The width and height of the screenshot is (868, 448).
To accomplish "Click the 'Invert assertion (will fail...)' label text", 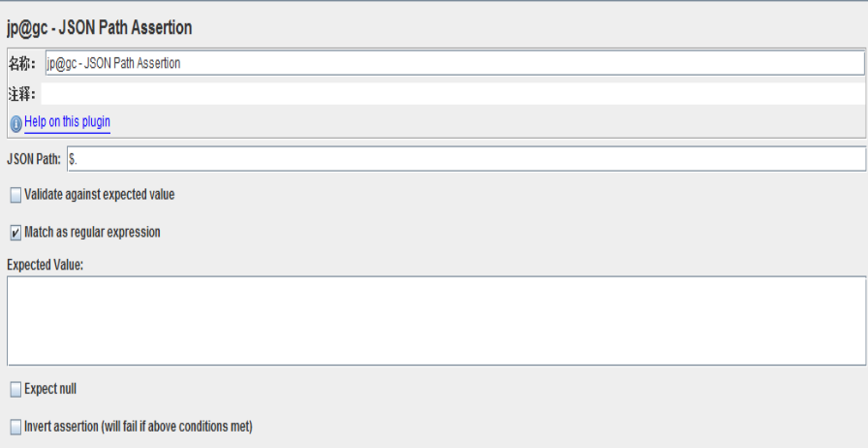I will (x=139, y=427).
